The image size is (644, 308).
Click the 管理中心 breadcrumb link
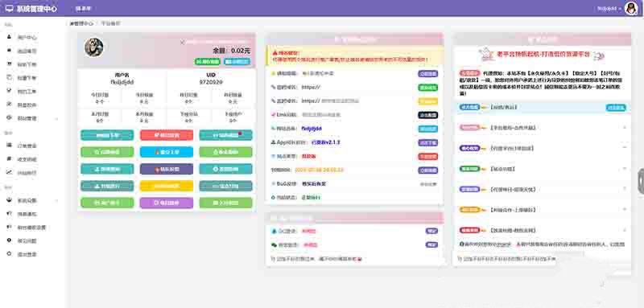coord(82,23)
